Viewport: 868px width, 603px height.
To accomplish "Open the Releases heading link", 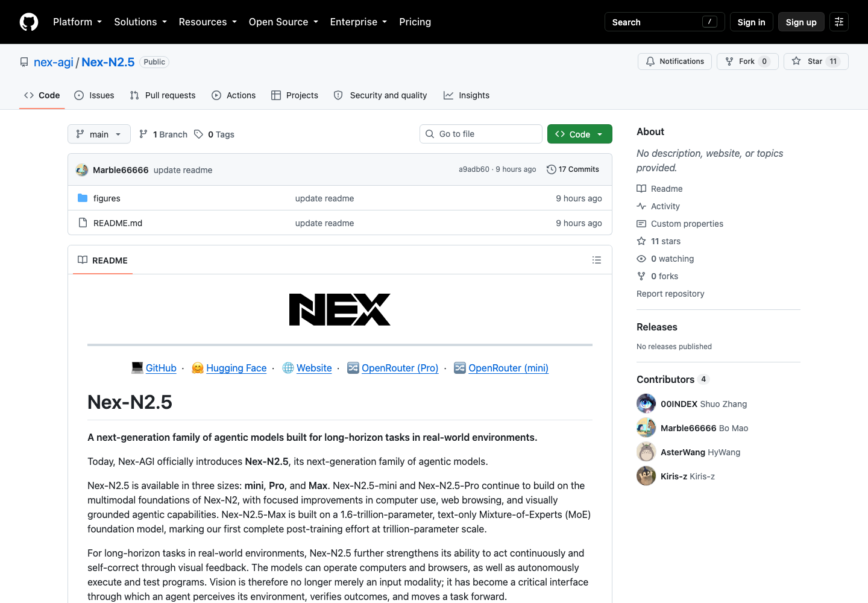I will coord(657,327).
